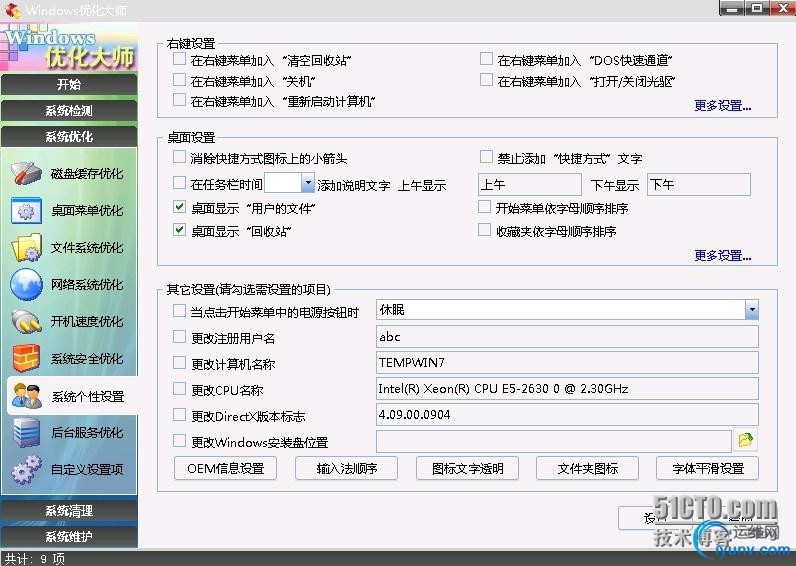Click the 下午 display text field
This screenshot has height=566, width=796.
coord(699,184)
